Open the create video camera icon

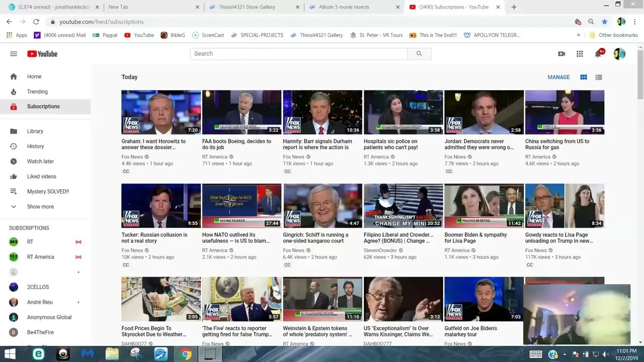coord(561,54)
